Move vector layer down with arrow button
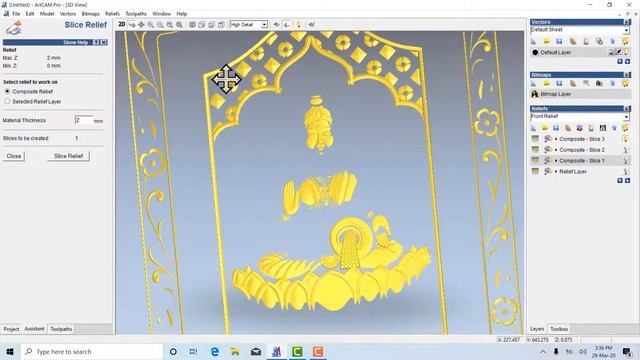Screen dimensions: 640x360 [627, 62]
